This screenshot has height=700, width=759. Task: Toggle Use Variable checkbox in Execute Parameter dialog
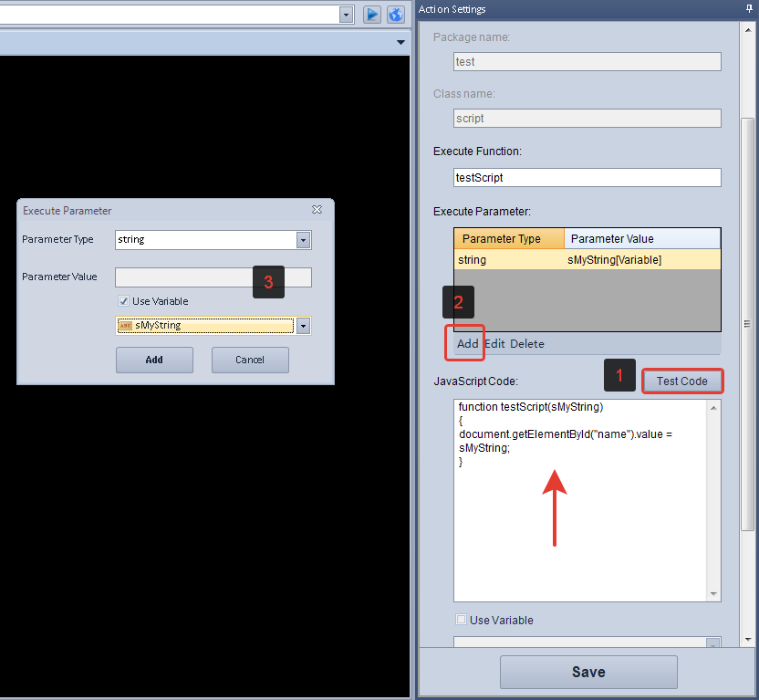[123, 301]
